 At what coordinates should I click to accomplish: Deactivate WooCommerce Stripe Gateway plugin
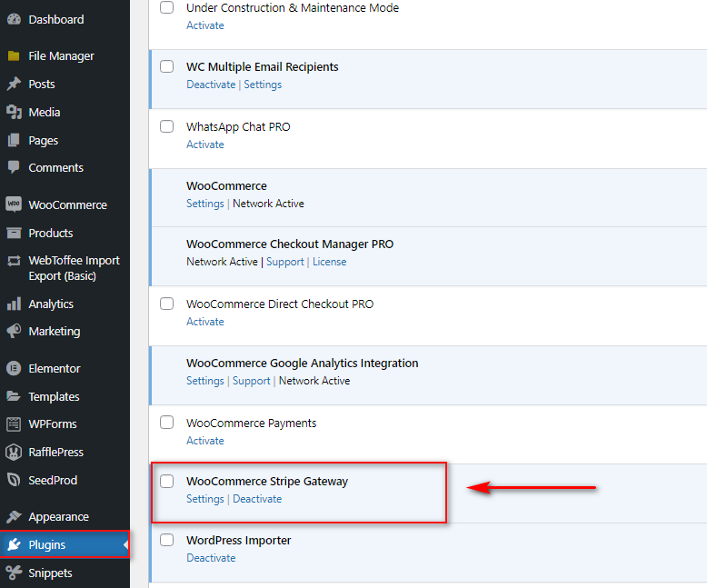pos(257,499)
